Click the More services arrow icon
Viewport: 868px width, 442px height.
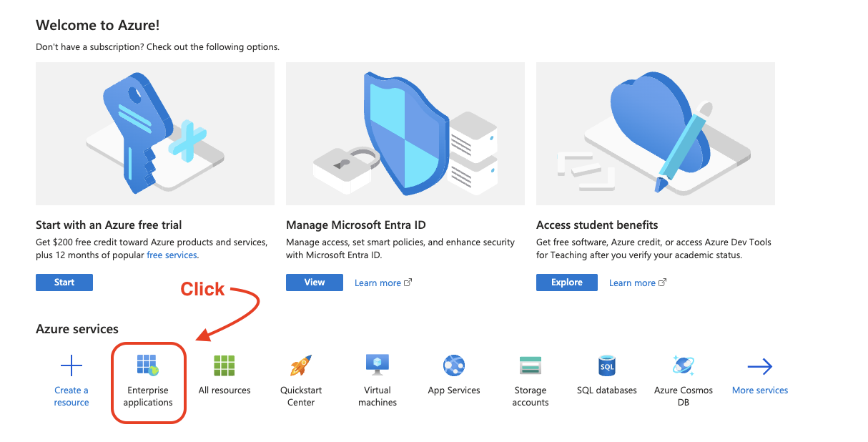[x=760, y=365]
